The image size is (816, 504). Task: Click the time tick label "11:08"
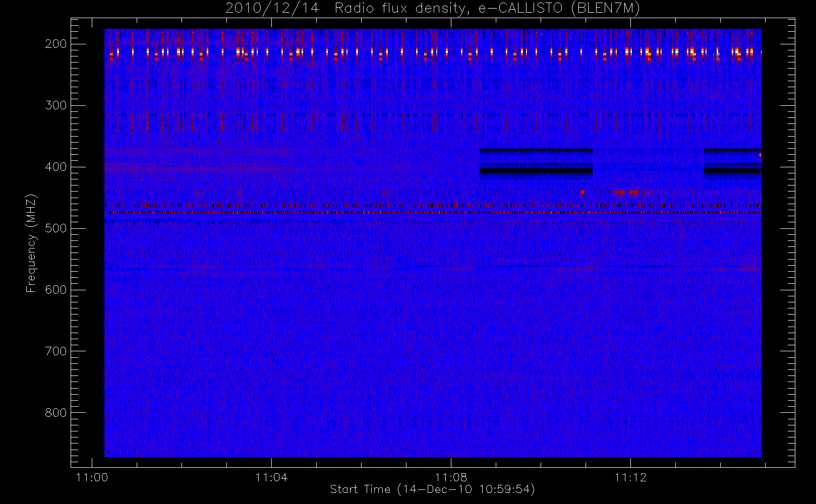[x=451, y=477]
